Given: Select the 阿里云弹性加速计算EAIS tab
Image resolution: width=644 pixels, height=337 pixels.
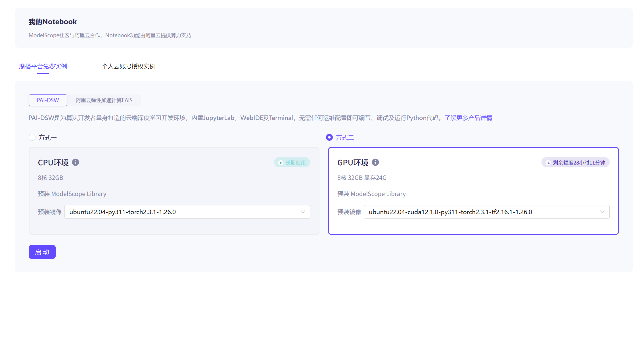Looking at the screenshot, I should pos(104,100).
